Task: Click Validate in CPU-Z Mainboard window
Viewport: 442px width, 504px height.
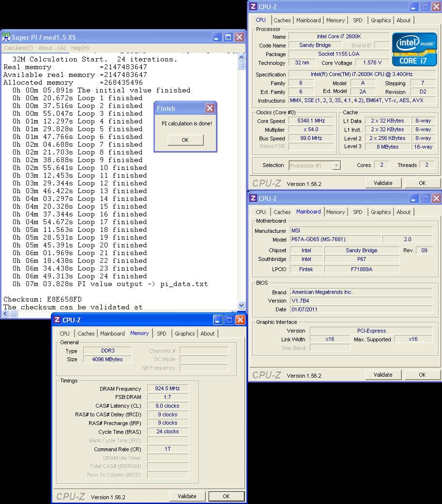Action: (x=383, y=375)
